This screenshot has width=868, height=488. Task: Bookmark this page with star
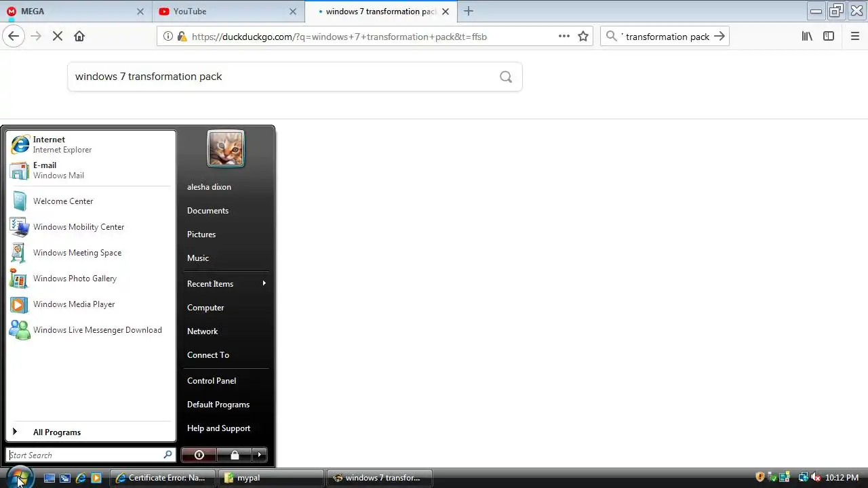[x=583, y=37]
